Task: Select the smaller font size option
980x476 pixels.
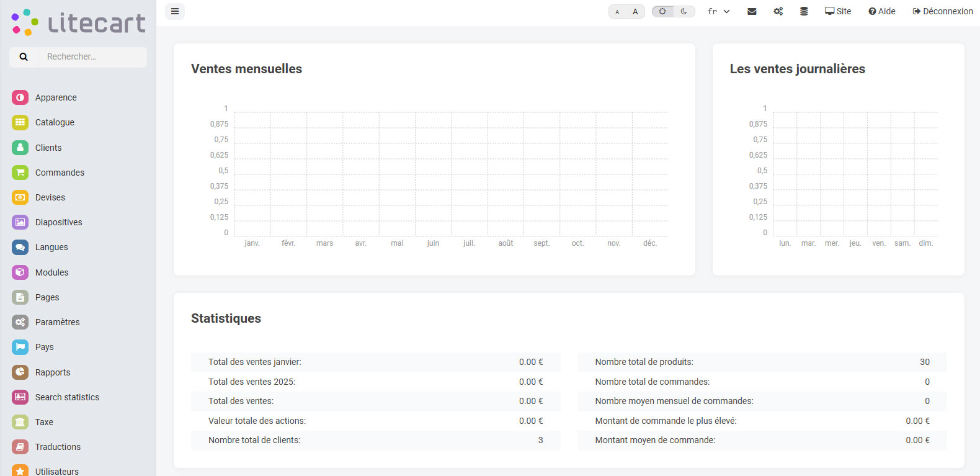Action: tap(617, 11)
